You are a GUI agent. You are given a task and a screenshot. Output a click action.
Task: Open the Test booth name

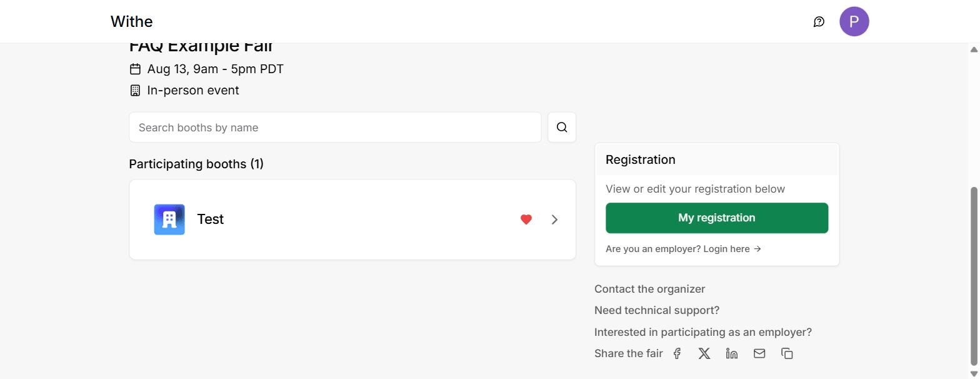211,219
